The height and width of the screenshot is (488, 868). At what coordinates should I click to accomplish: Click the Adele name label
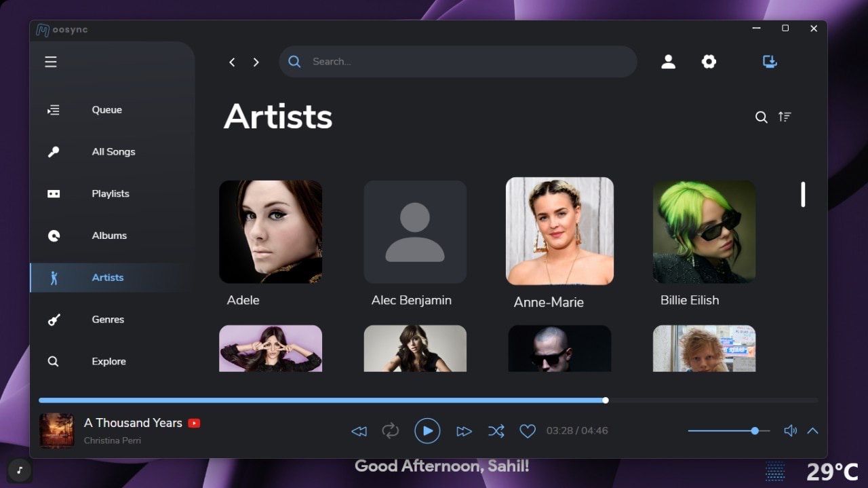[243, 300]
